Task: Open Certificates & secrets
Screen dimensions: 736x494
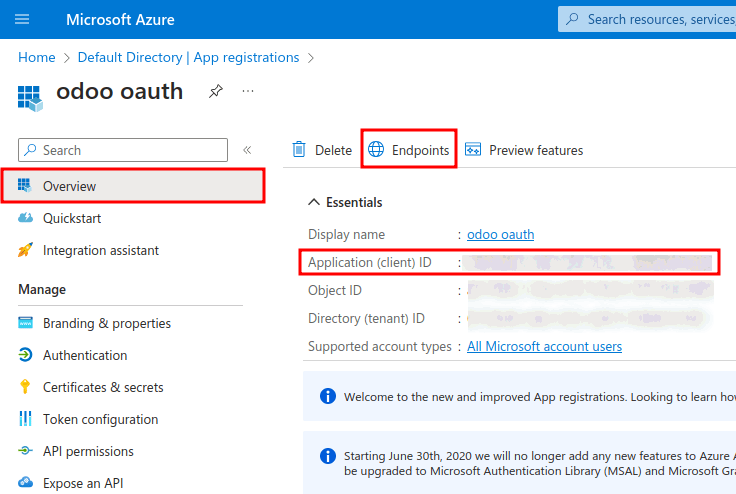Action: 103,387
